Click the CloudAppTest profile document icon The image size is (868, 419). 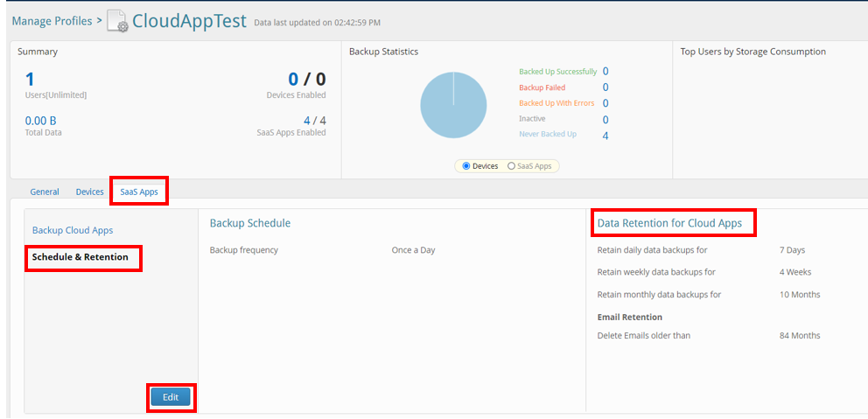[x=118, y=21]
